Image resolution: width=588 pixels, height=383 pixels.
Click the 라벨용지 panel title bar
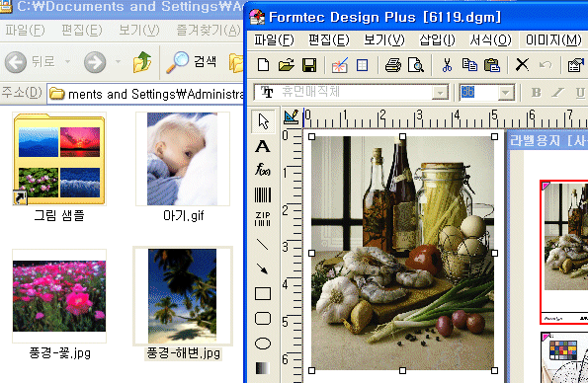[x=547, y=141]
